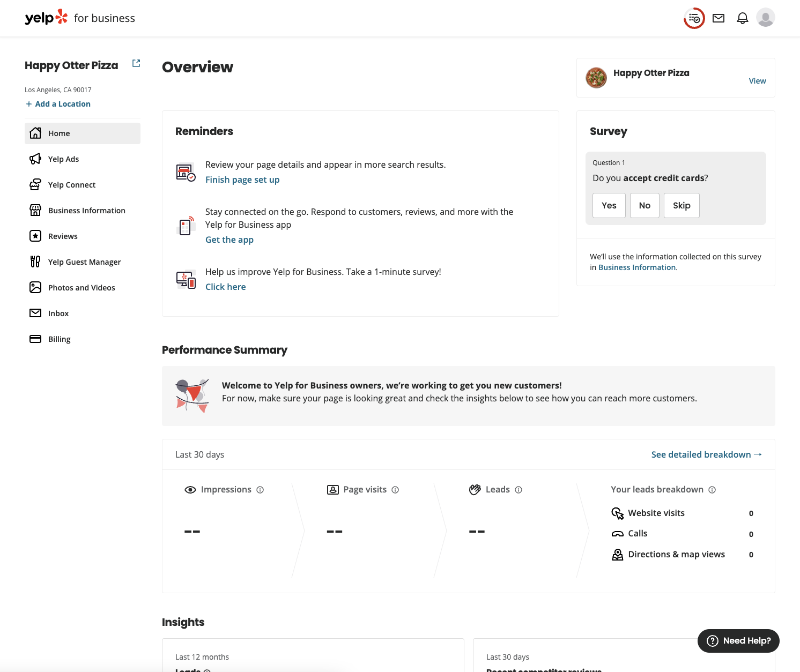Click the Last 12 months label
The image size is (800, 672).
pos(202,657)
